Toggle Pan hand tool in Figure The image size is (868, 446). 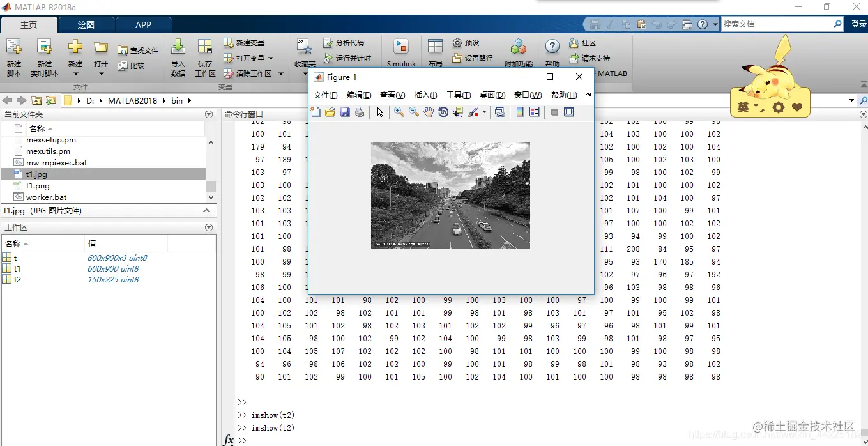pos(429,112)
